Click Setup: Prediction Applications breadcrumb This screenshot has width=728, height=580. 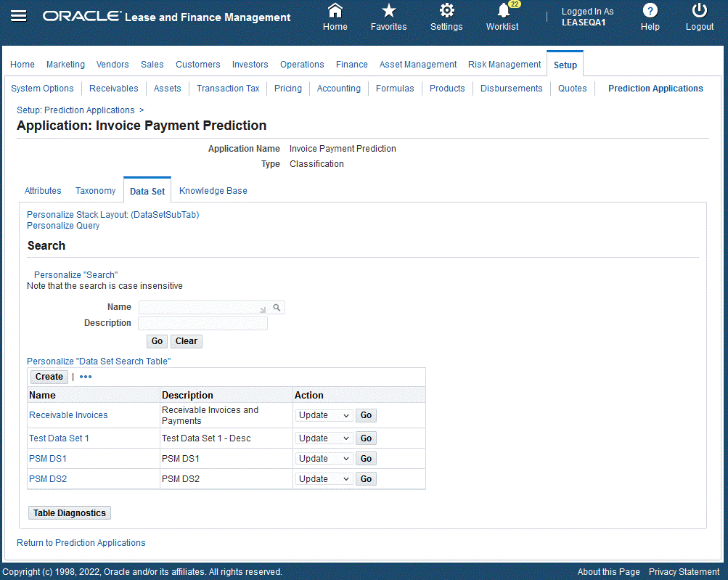coord(75,110)
